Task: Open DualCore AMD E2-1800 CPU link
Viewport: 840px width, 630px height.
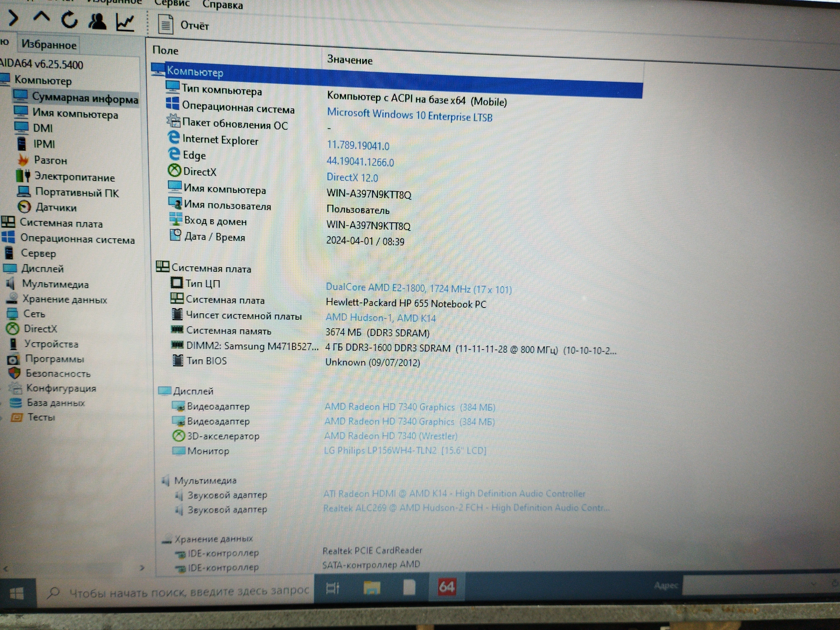Action: 419,288
